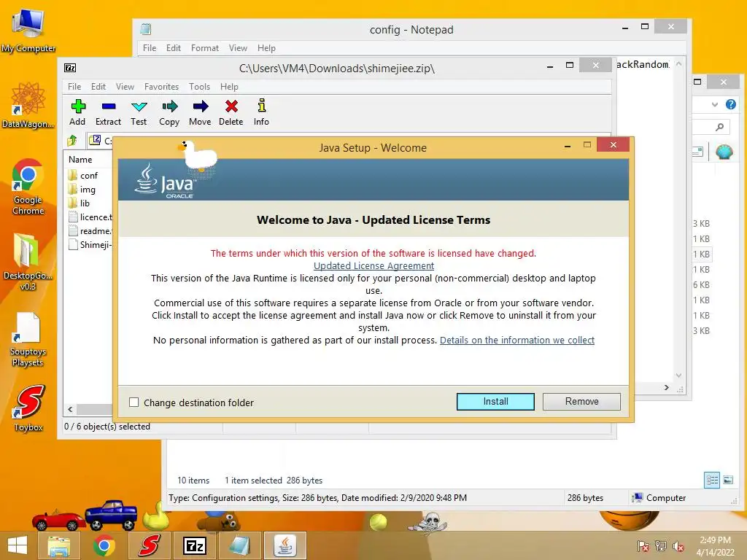This screenshot has width=747, height=560.
Task: Open Edit menu in Notepad
Action: tap(174, 48)
